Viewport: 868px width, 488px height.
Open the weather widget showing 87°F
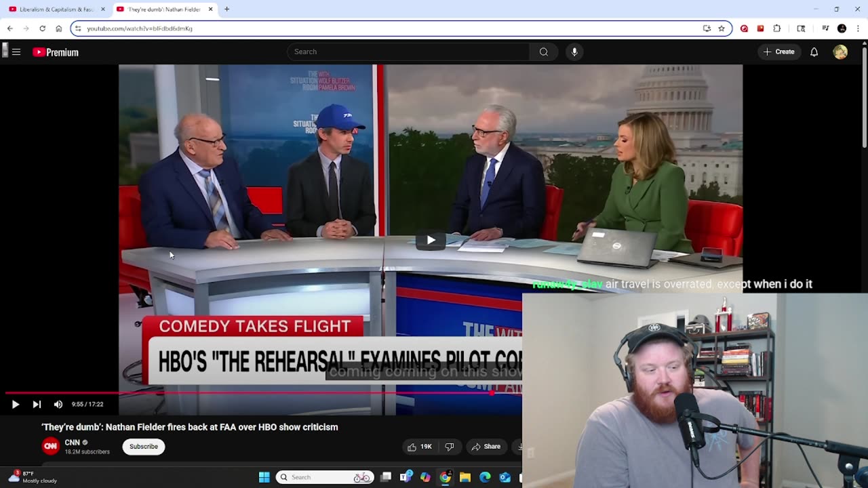(33, 477)
